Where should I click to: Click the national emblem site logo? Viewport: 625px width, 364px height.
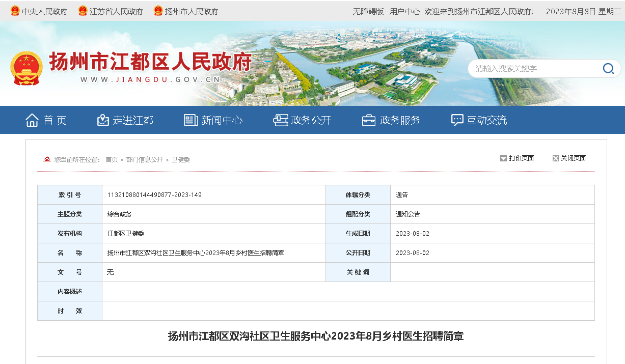coord(26,68)
